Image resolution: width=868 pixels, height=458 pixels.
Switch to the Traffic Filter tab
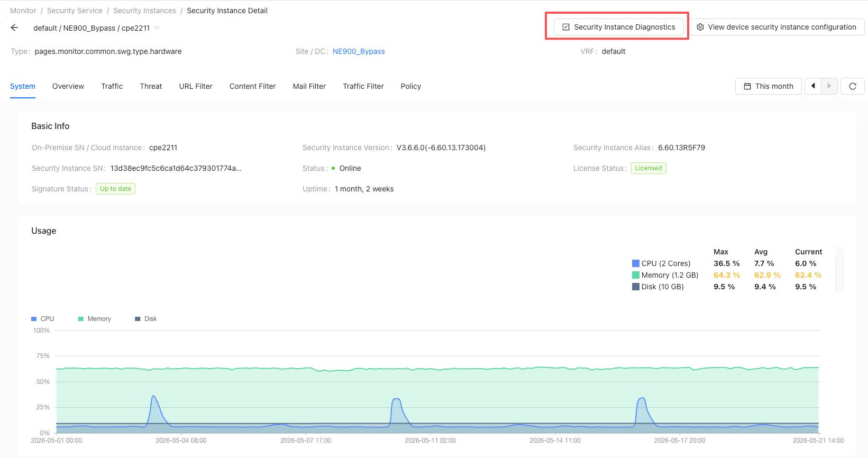[363, 86]
